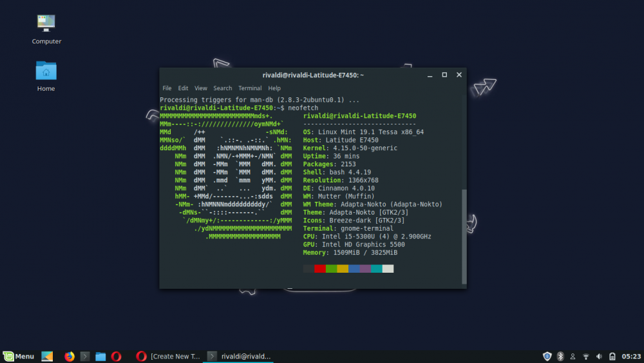Open the Linux Mint Menu button
The height and width of the screenshot is (363, 644).
18,356
